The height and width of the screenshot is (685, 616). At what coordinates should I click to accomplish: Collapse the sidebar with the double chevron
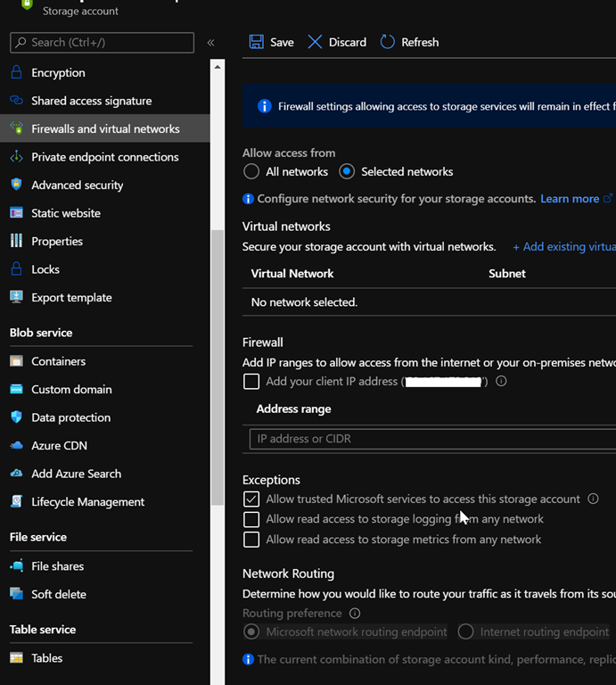tap(211, 42)
